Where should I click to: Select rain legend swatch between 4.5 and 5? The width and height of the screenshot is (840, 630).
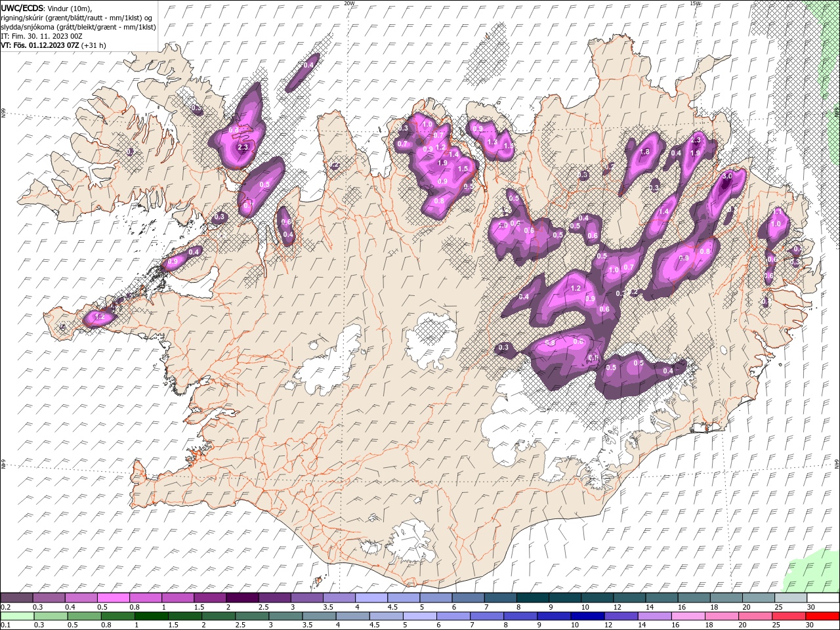387,616
